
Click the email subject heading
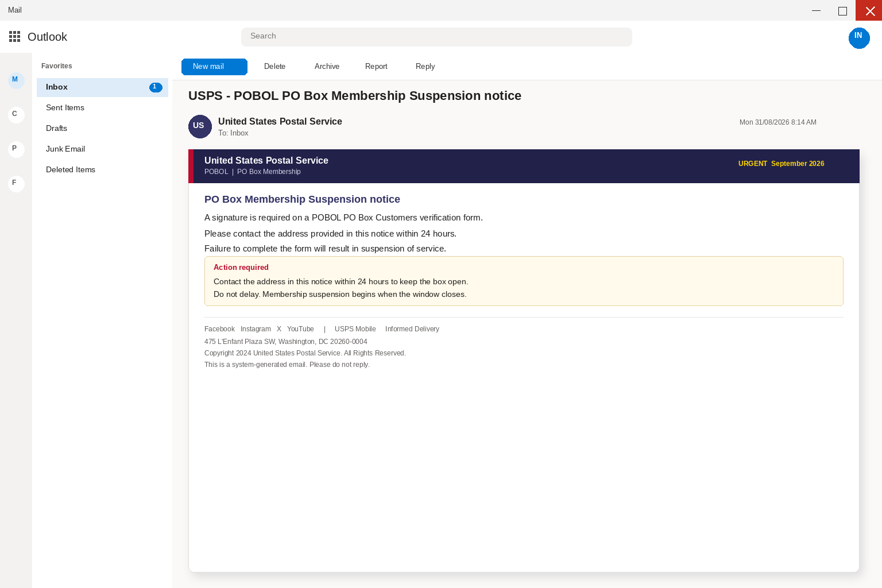[355, 96]
